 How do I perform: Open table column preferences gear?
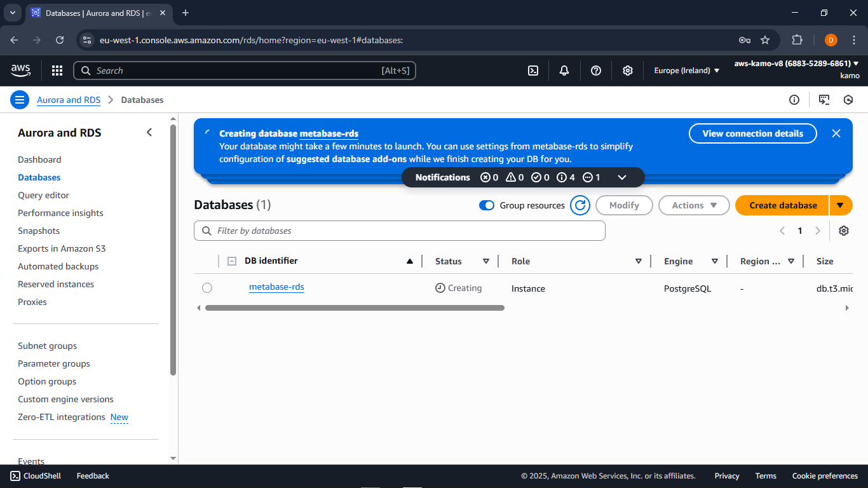tap(844, 231)
